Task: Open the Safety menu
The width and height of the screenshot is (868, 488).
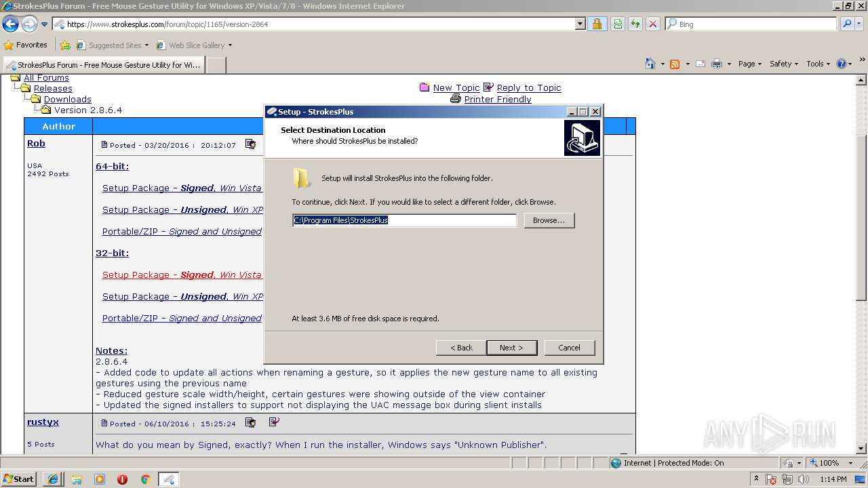Action: click(x=784, y=64)
